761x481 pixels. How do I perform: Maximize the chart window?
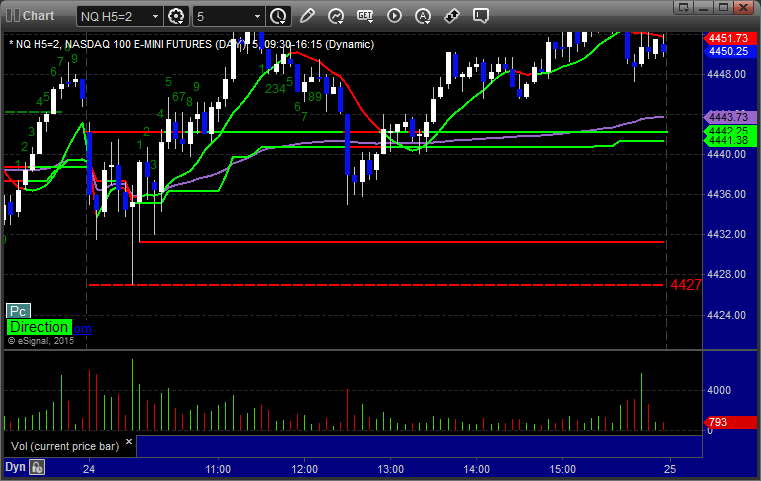(724, 7)
